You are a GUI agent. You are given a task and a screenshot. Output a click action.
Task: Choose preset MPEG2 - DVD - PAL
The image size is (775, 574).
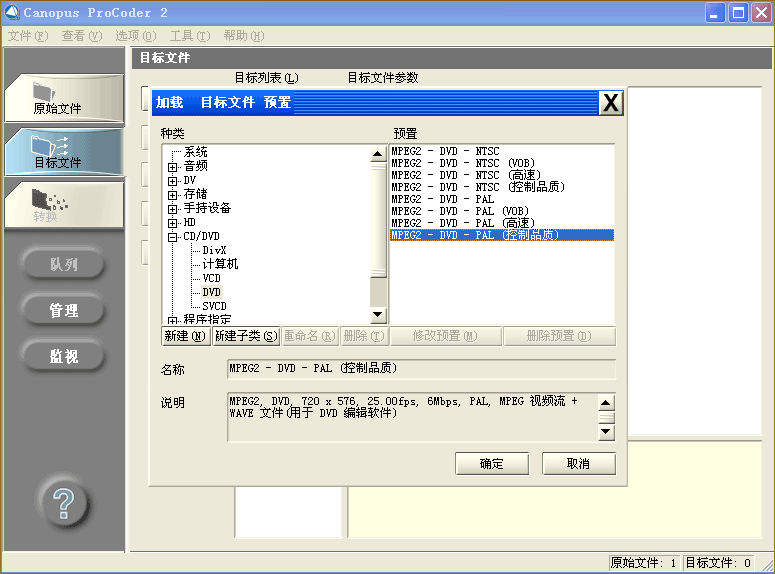coord(502,199)
